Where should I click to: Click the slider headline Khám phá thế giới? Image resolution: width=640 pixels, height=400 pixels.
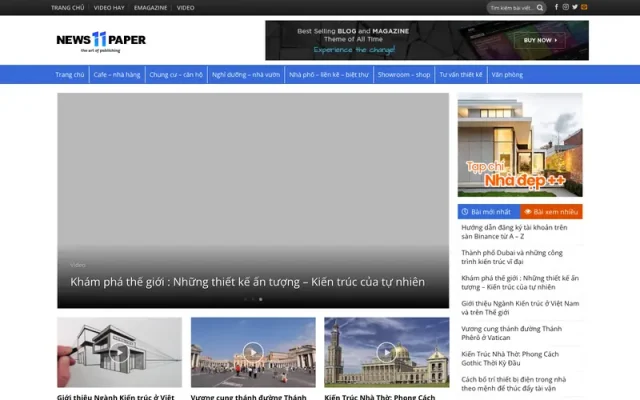point(247,282)
